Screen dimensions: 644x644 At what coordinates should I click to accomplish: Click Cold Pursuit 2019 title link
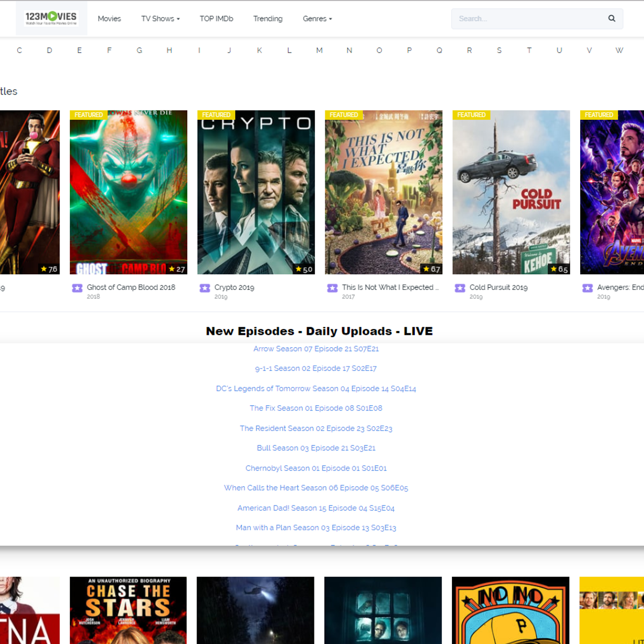click(x=499, y=287)
